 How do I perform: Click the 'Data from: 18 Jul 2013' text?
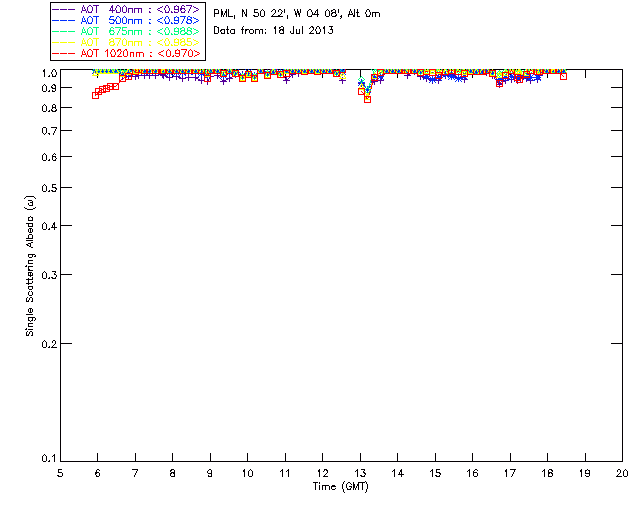click(273, 31)
